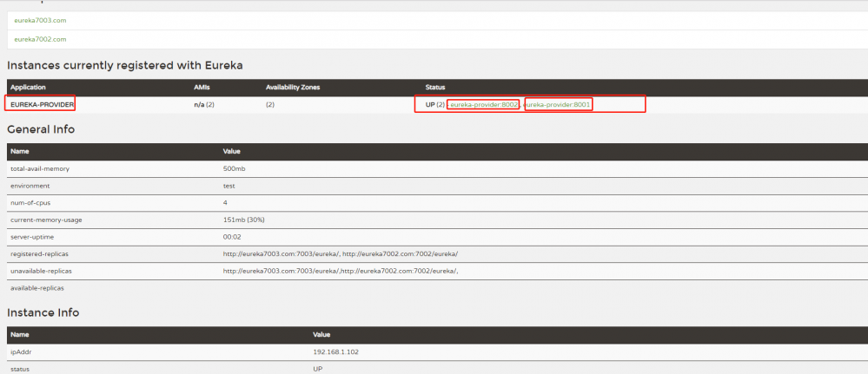Image resolution: width=868 pixels, height=374 pixels.
Task: Click the Value header in Instance Info table
Action: coord(321,335)
